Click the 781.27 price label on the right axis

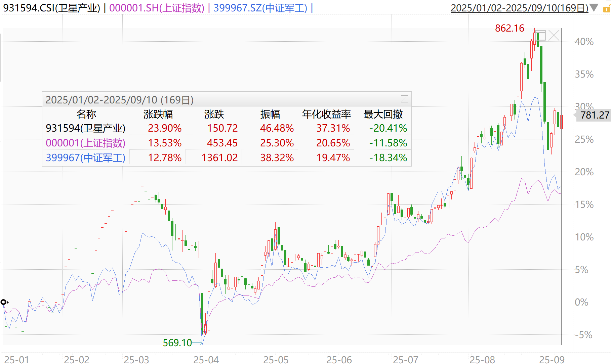pyautogui.click(x=595, y=115)
